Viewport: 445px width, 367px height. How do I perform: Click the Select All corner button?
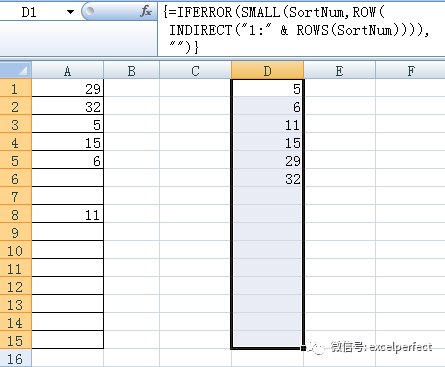pyautogui.click(x=16, y=70)
